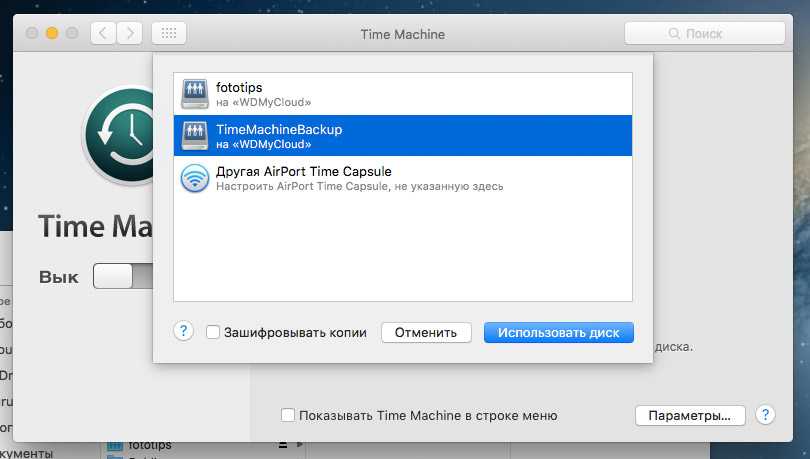Go back with the left arrow button
The image size is (810, 459).
point(103,33)
